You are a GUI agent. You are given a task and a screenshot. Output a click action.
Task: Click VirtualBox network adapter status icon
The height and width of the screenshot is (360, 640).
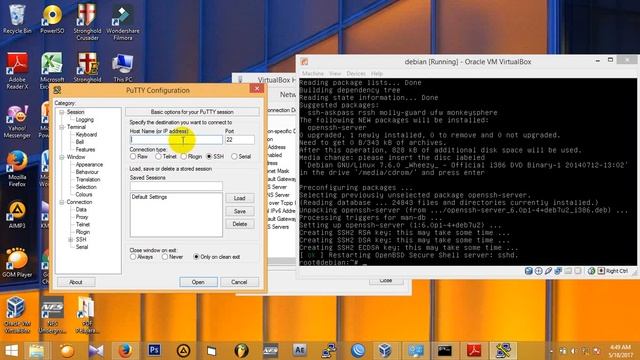(x=558, y=271)
